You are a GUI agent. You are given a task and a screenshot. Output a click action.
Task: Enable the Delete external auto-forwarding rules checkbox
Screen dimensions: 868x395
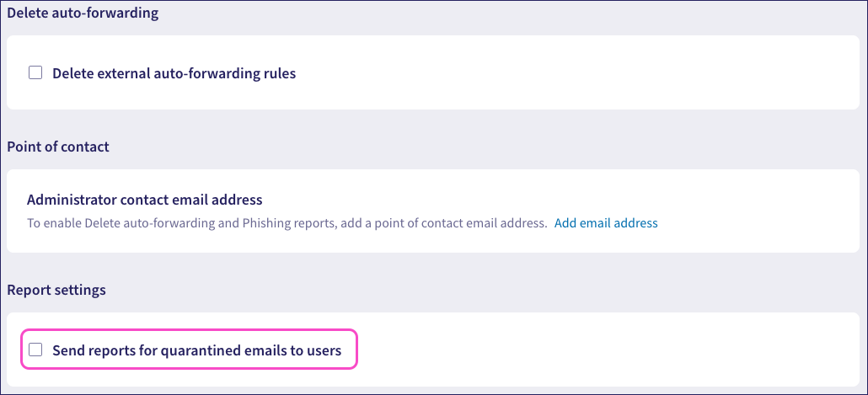point(35,72)
